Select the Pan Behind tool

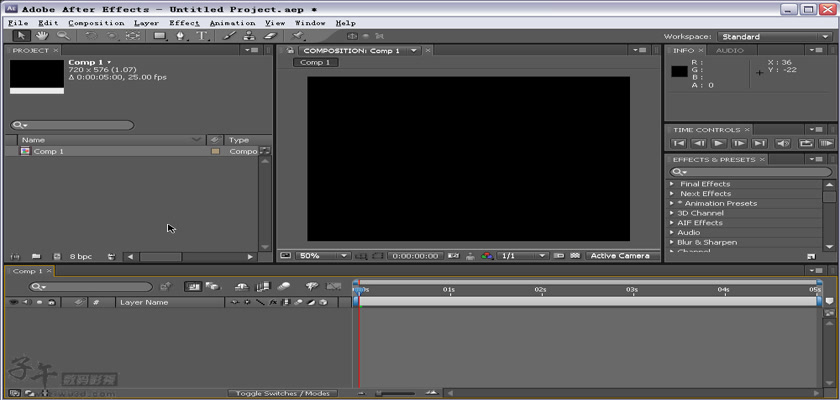(x=133, y=36)
